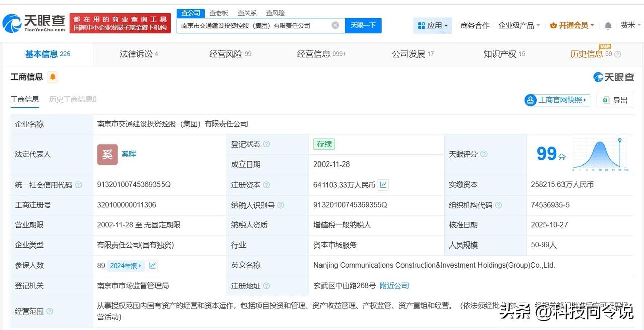
Task: Click the address 玄武区中山路268号
Action: pyautogui.click(x=345, y=285)
